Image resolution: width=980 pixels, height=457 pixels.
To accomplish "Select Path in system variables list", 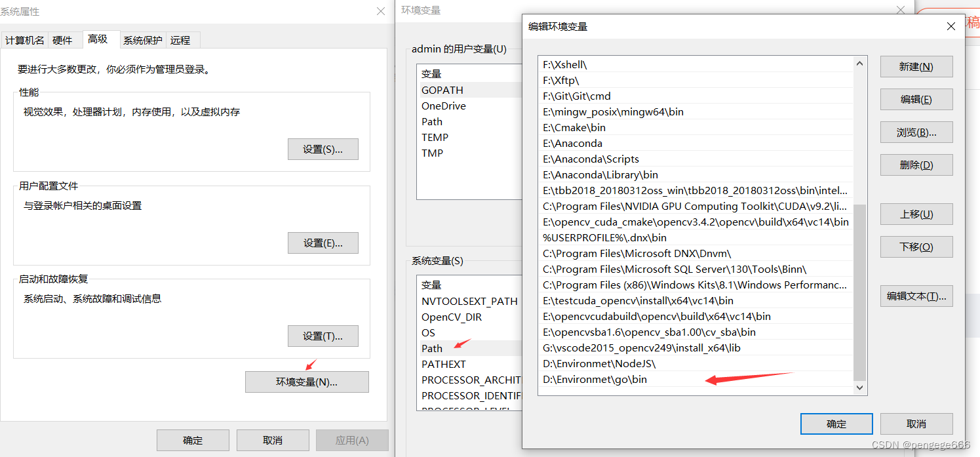I will (x=471, y=348).
